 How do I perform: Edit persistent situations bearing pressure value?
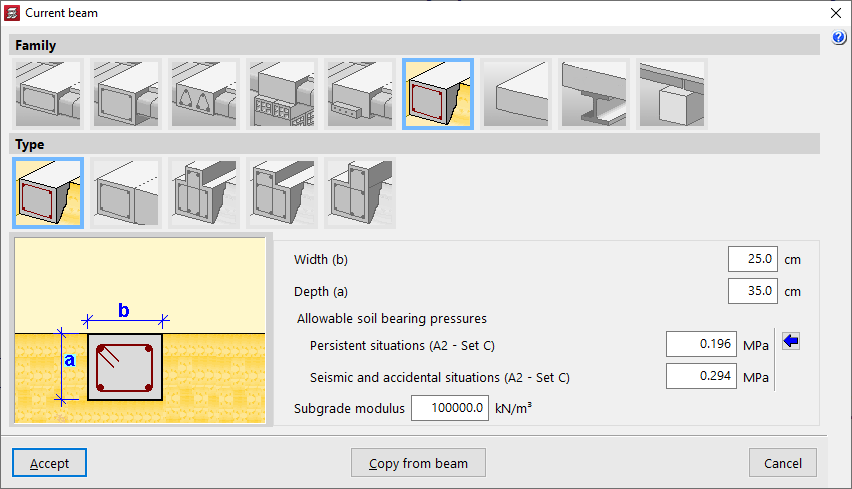click(701, 344)
